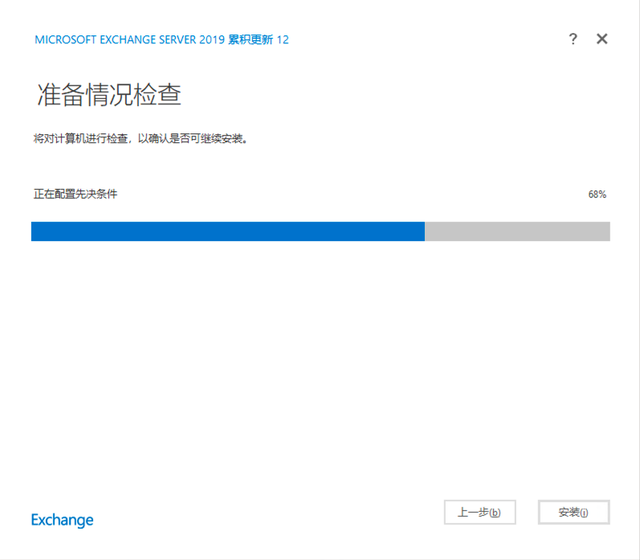Click the 准备情况检查 heading
The image size is (640, 560).
109,95
